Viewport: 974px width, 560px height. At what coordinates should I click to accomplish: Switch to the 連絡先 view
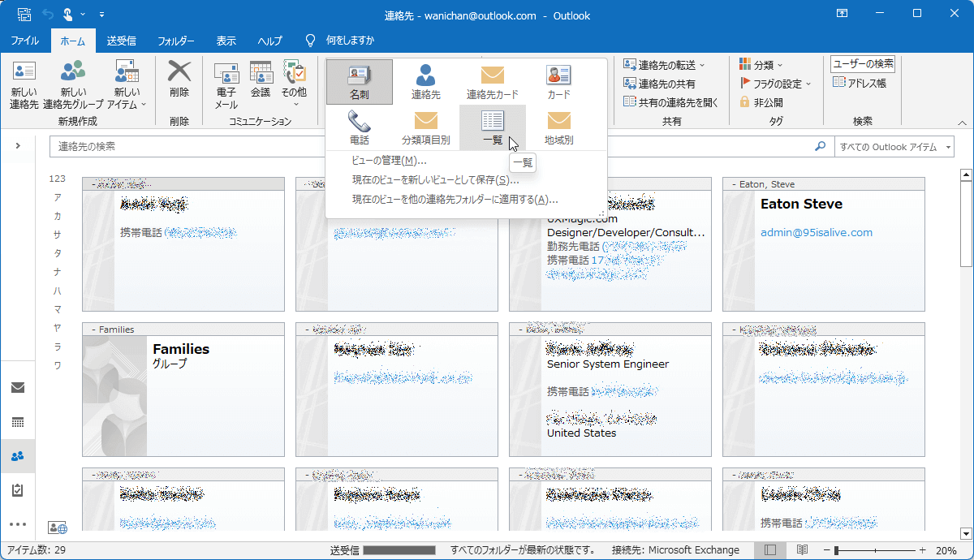click(425, 82)
